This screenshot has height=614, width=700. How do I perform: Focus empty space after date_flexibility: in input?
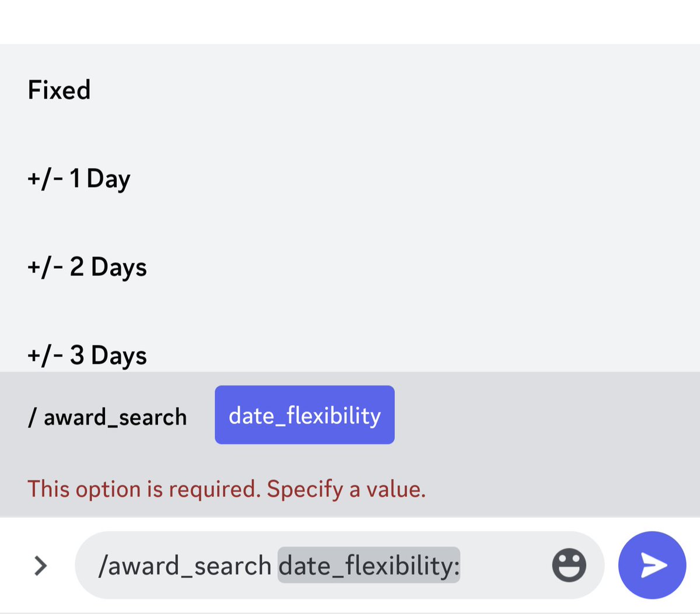[x=505, y=565]
